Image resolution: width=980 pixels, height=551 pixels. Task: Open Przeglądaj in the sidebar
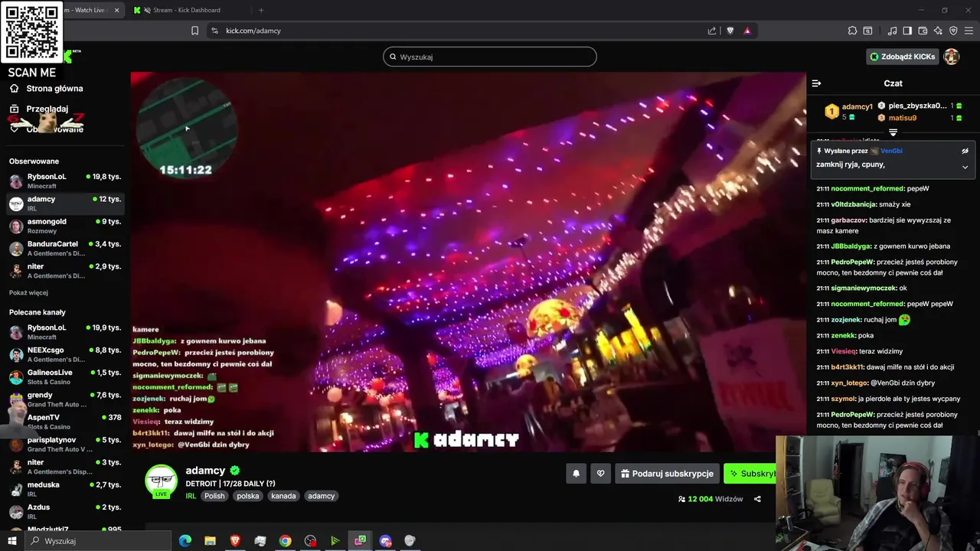click(47, 109)
